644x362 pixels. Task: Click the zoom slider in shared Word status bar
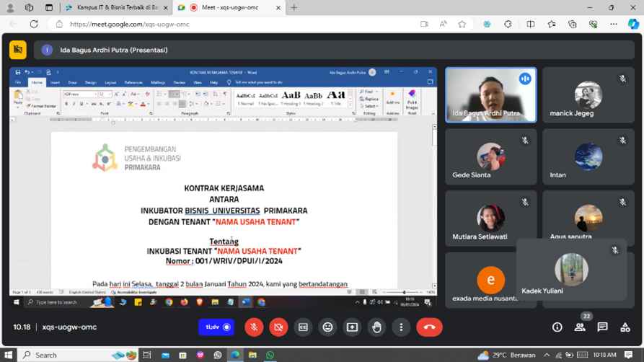pyautogui.click(x=404, y=292)
